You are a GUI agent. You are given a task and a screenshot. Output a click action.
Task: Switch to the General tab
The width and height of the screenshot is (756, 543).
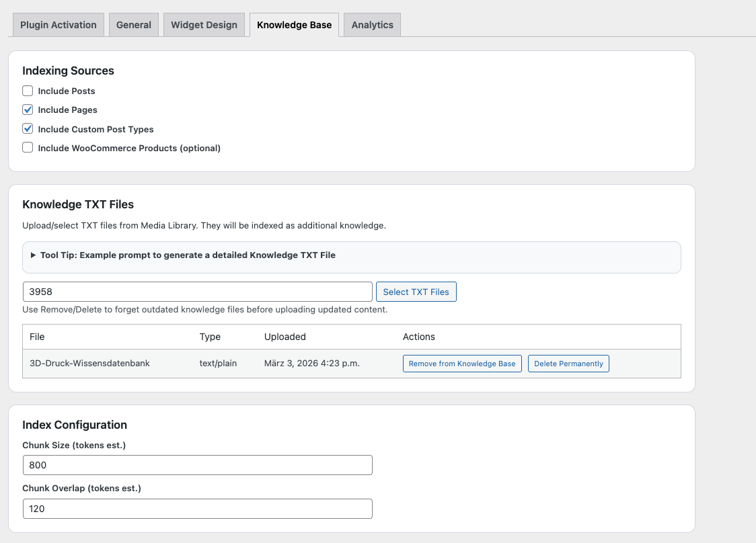[x=134, y=25]
